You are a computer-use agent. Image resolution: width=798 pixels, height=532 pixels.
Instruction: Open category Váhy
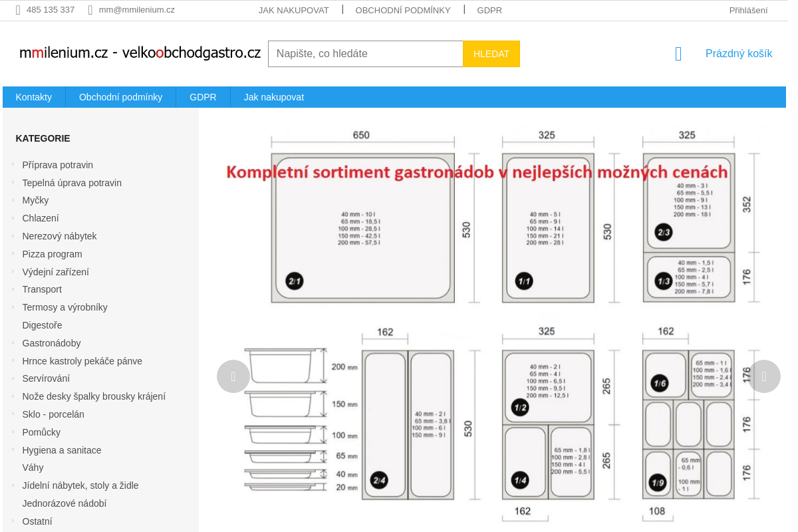[33, 467]
